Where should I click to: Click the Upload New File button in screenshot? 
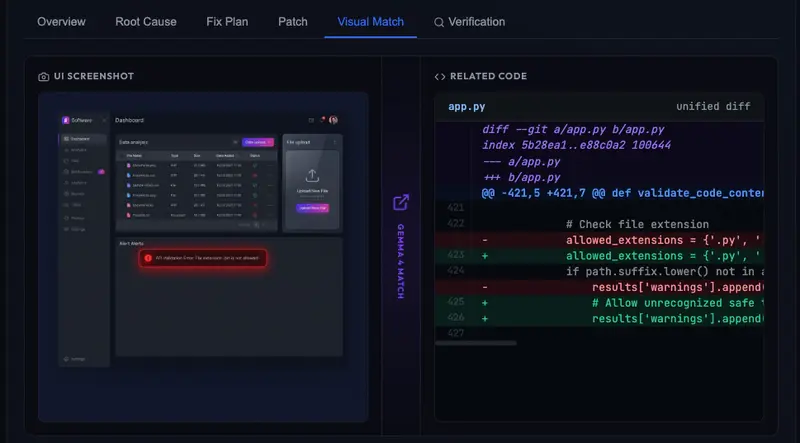click(x=312, y=208)
